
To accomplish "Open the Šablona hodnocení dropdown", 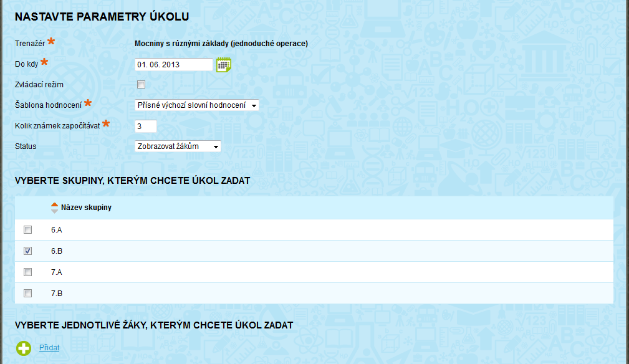I will click(197, 105).
